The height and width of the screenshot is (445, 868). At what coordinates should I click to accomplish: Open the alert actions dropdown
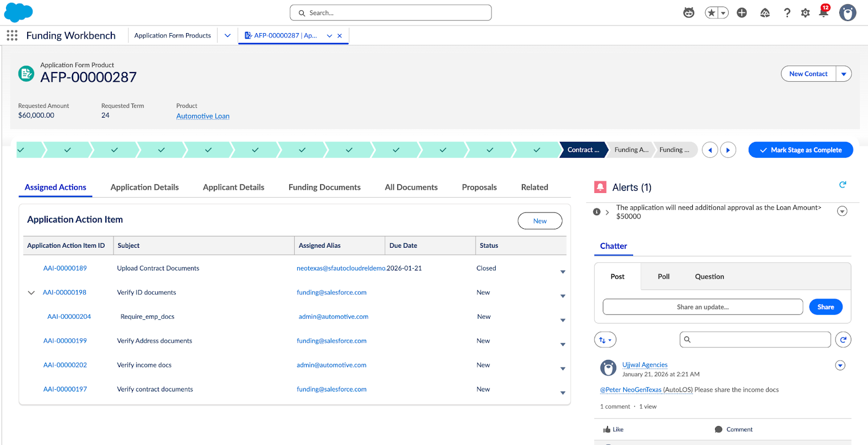tap(842, 211)
